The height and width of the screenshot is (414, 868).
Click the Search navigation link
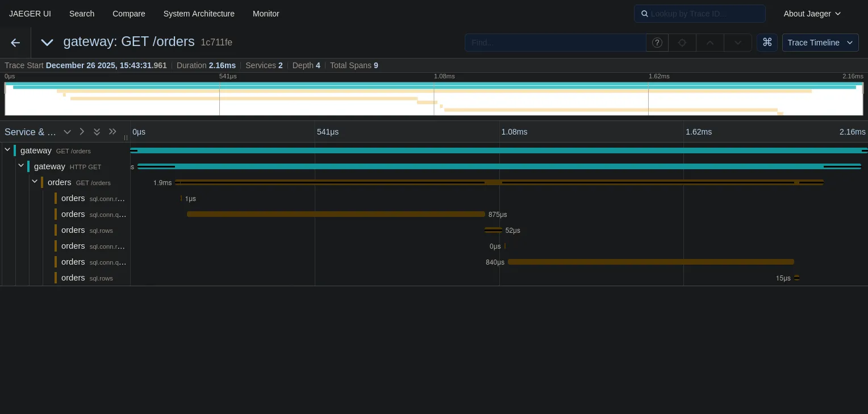tap(82, 14)
